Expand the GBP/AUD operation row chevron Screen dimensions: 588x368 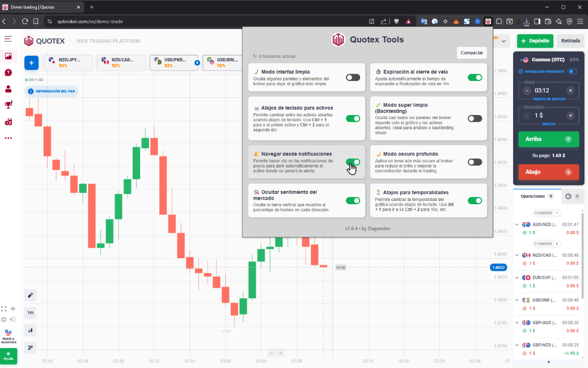click(x=517, y=323)
